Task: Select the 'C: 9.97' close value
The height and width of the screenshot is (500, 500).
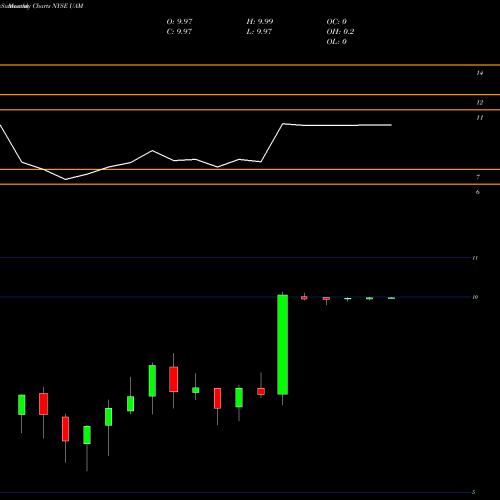Action: point(179,31)
